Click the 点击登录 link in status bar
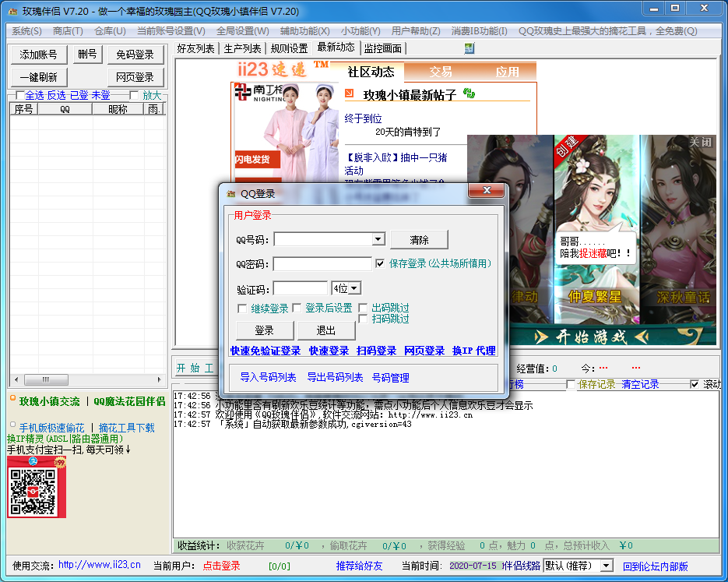728x582 pixels. coord(221,566)
